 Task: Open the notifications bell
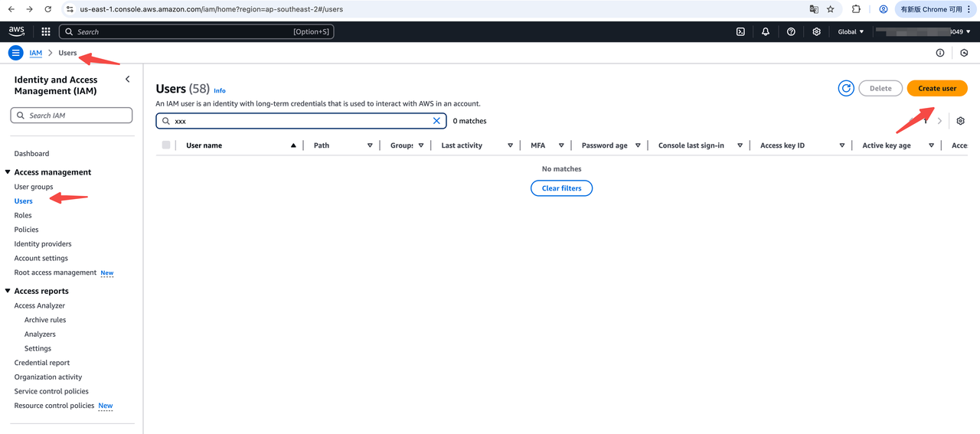766,31
